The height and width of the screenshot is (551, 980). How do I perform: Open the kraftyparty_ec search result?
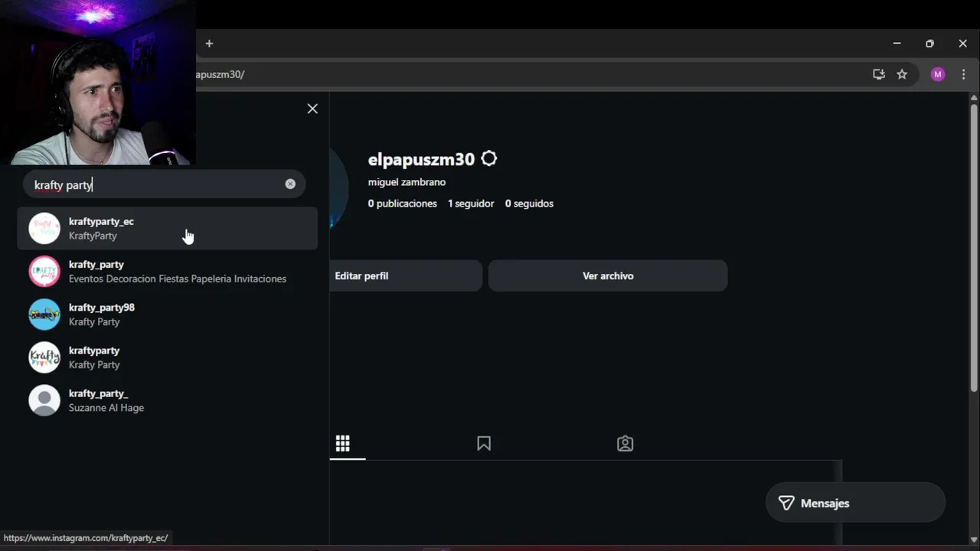click(167, 228)
